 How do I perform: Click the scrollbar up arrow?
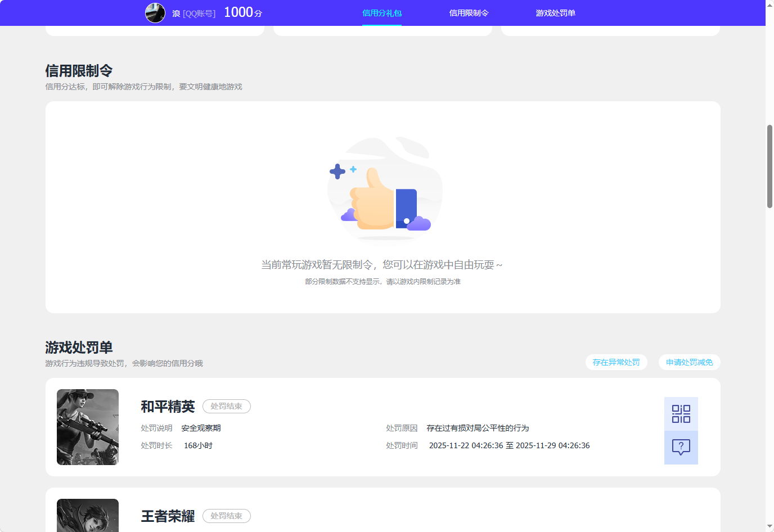769,4
